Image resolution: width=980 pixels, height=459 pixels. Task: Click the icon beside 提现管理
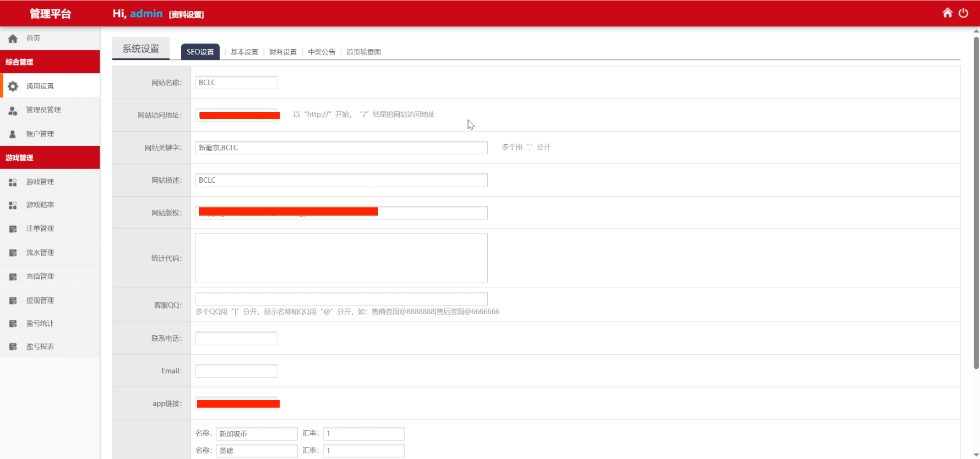(x=13, y=301)
